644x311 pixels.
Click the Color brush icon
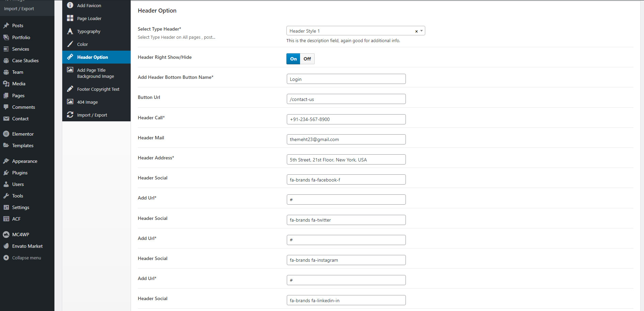click(70, 44)
